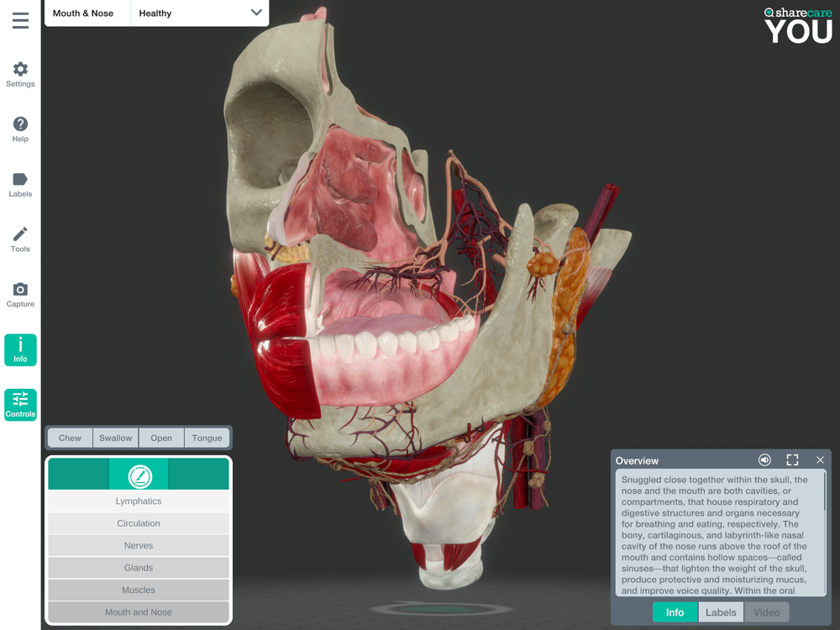
Task: Click right teal segment in layers header
Action: (199, 475)
